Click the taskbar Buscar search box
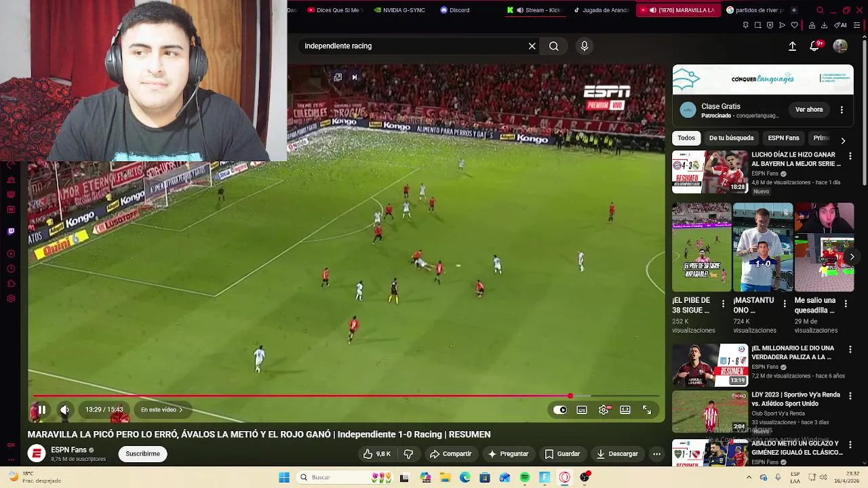The height and width of the screenshot is (488, 868). [345, 478]
